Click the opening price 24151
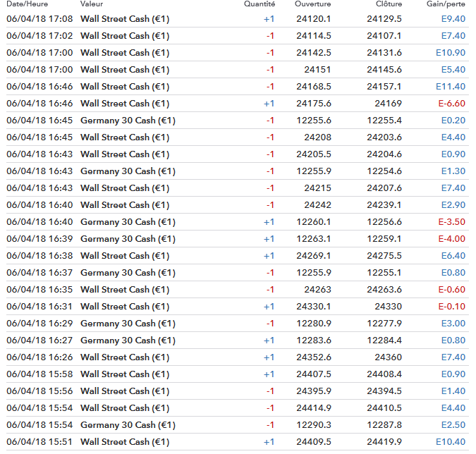 [x=317, y=70]
